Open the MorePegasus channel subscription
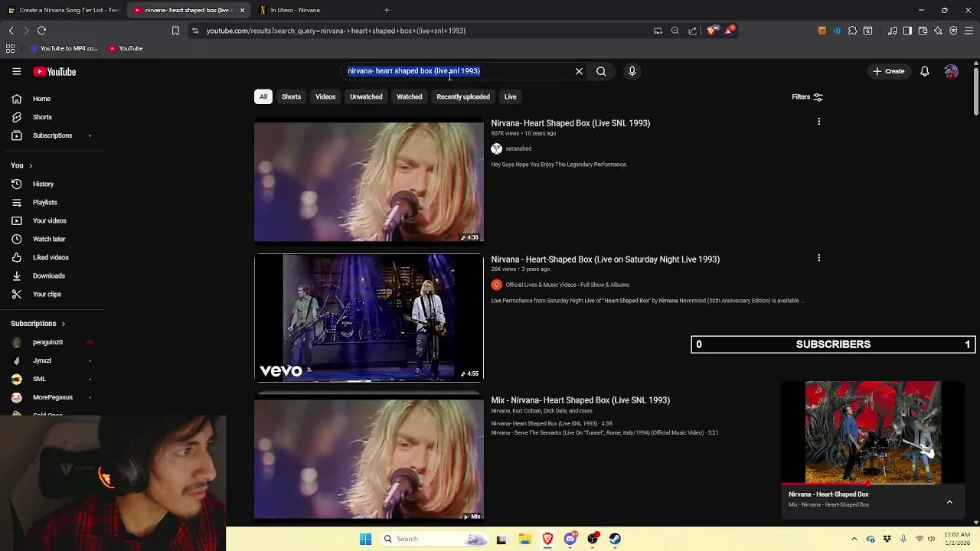This screenshot has height=551, width=980. point(52,397)
